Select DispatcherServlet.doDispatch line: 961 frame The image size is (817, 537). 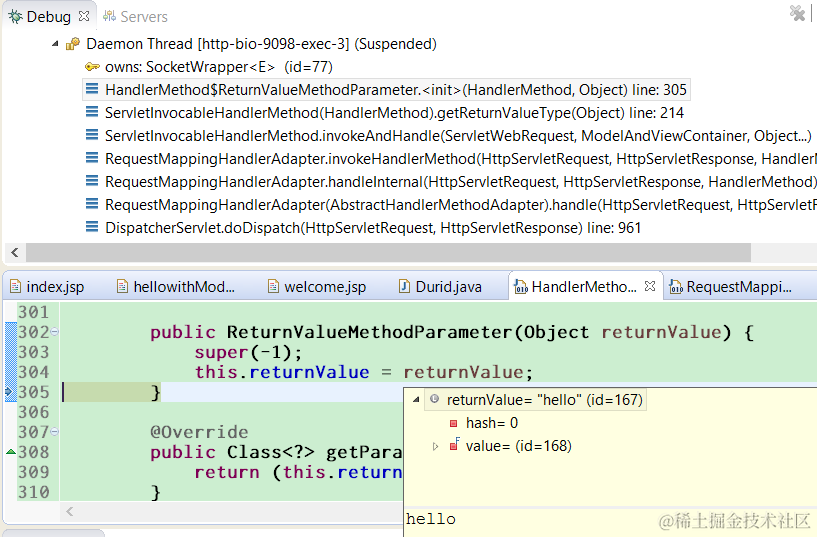373,228
